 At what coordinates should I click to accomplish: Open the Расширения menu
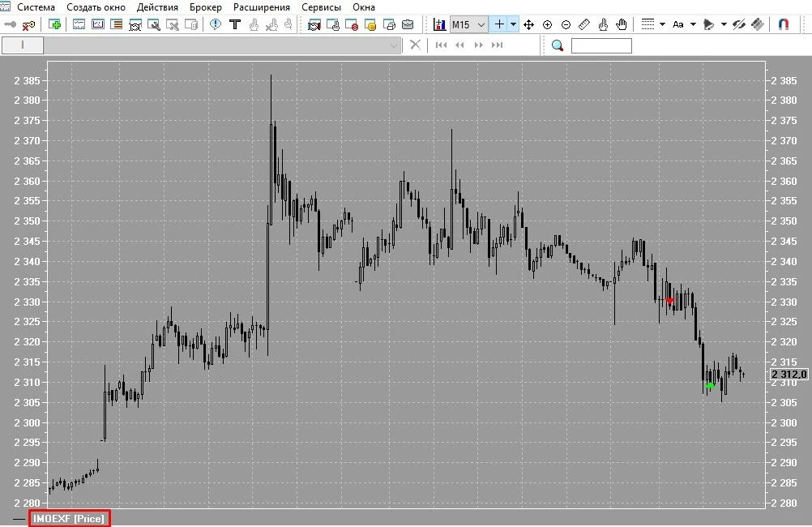pyautogui.click(x=262, y=7)
